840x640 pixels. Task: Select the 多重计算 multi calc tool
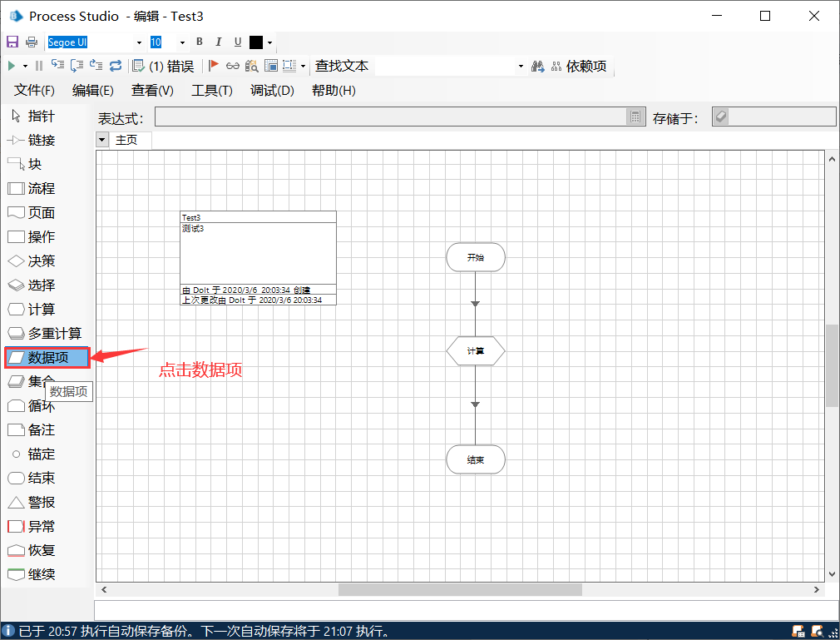[x=44, y=334]
